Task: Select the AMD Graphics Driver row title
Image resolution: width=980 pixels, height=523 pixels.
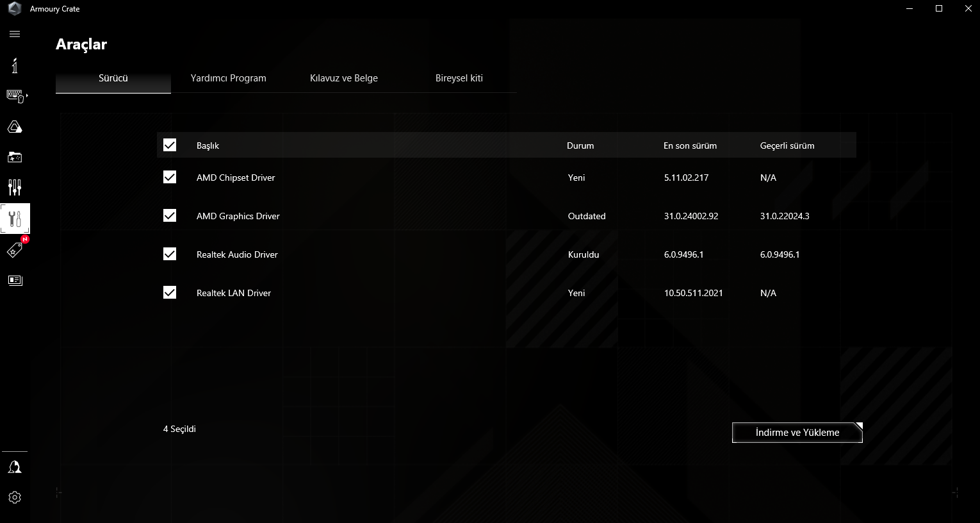Action: pos(238,216)
